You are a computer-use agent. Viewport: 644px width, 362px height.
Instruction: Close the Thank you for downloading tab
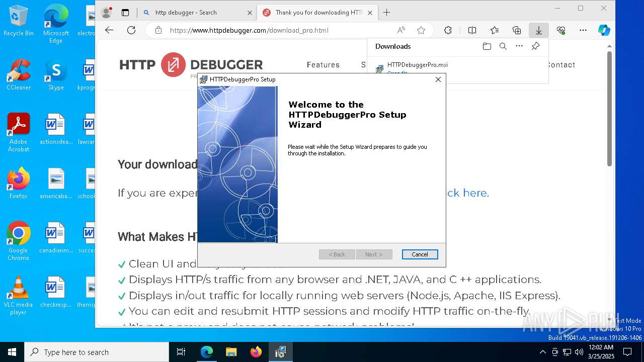370,13
